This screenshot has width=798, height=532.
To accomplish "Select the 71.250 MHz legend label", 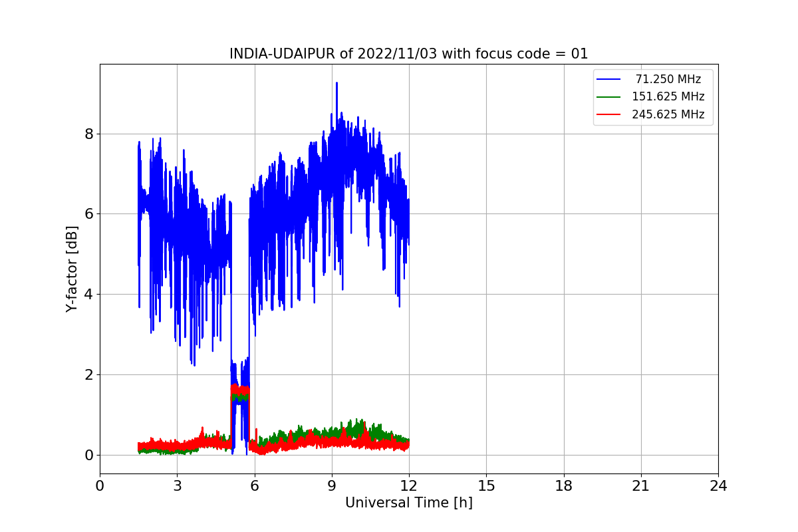I will (668, 79).
